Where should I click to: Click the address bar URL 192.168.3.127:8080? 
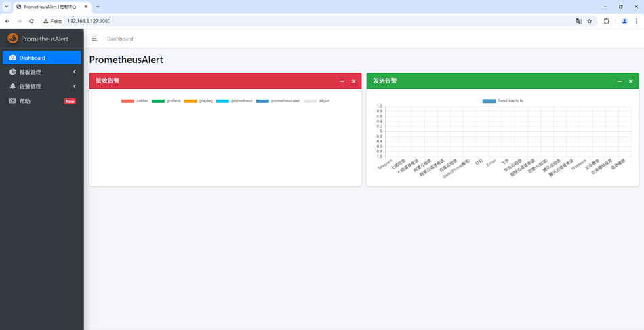tap(89, 21)
